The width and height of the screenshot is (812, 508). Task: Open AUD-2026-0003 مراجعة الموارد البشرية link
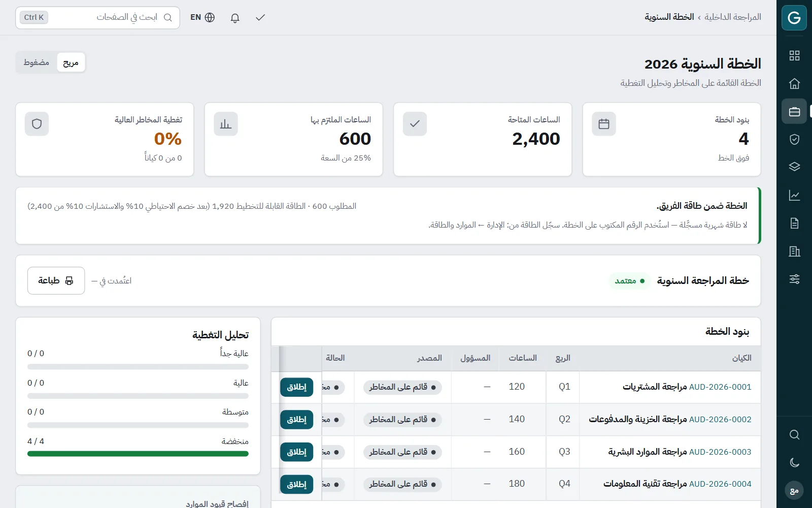(x=680, y=452)
